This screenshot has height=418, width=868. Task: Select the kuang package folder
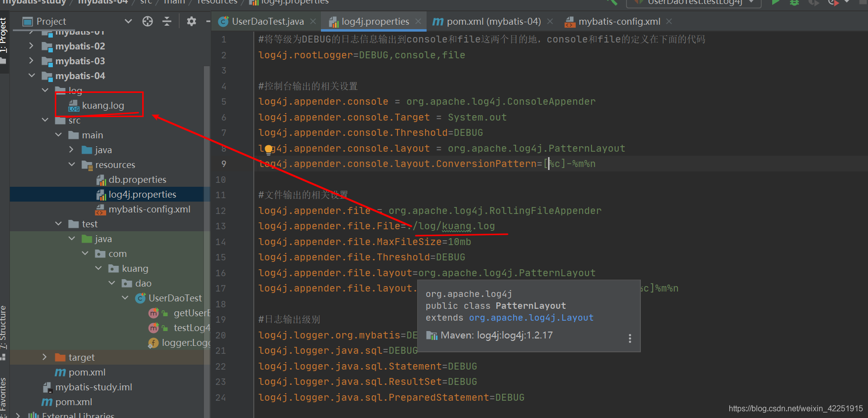click(135, 269)
